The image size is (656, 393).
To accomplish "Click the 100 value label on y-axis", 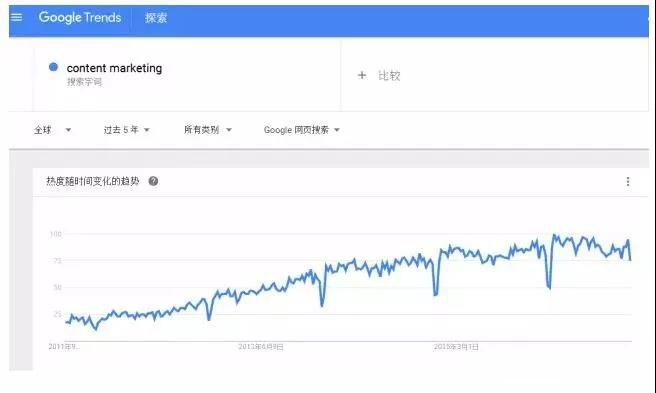I will 56,234.
